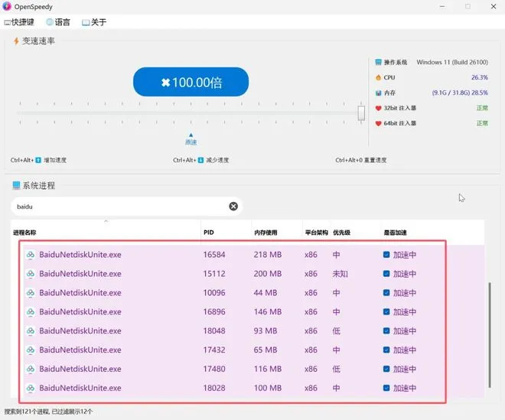
Task: Toggle the 加速中 checkbox for PID 10096
Action: click(x=387, y=293)
